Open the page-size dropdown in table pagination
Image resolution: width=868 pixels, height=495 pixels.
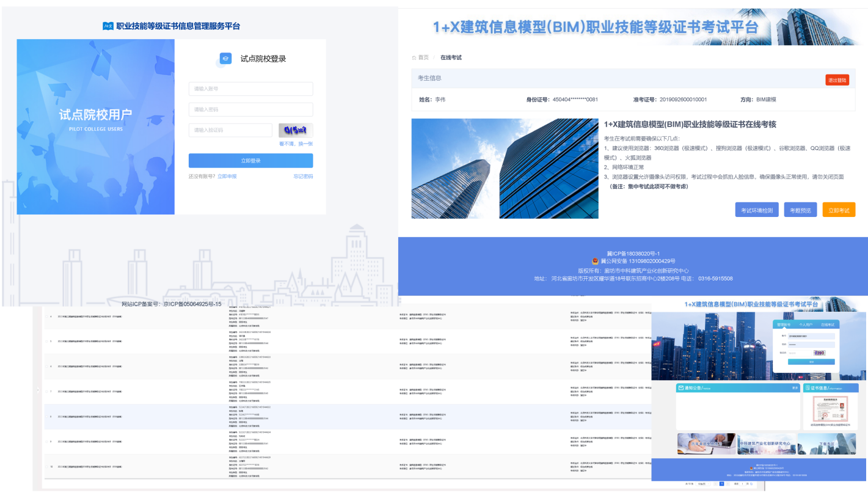tap(704, 483)
